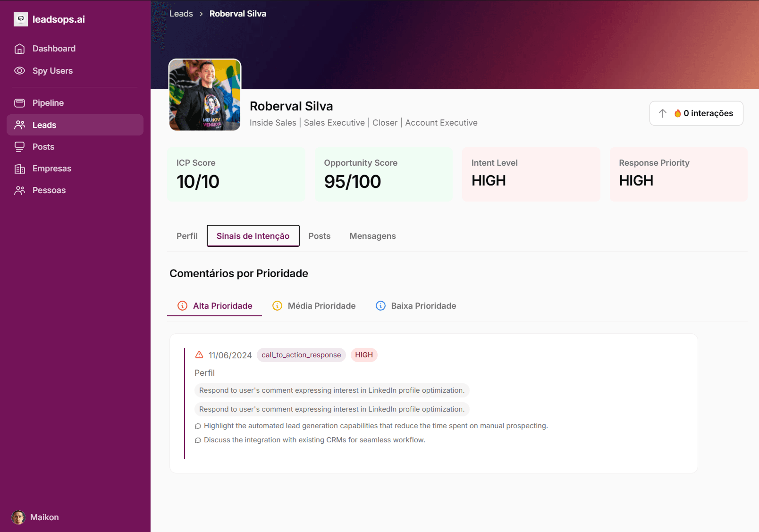This screenshot has height=532, width=759.
Task: Click the Spy Users eye icon
Action: (20, 71)
